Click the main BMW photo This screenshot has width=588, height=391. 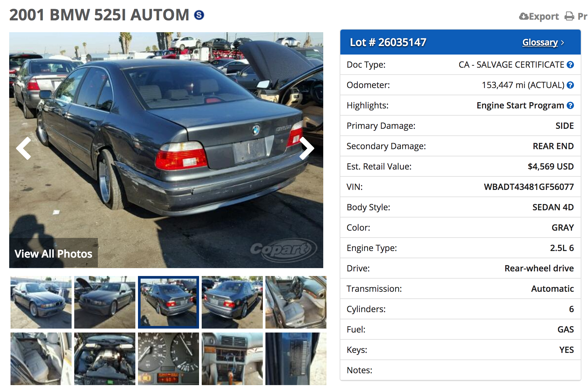tap(166, 150)
